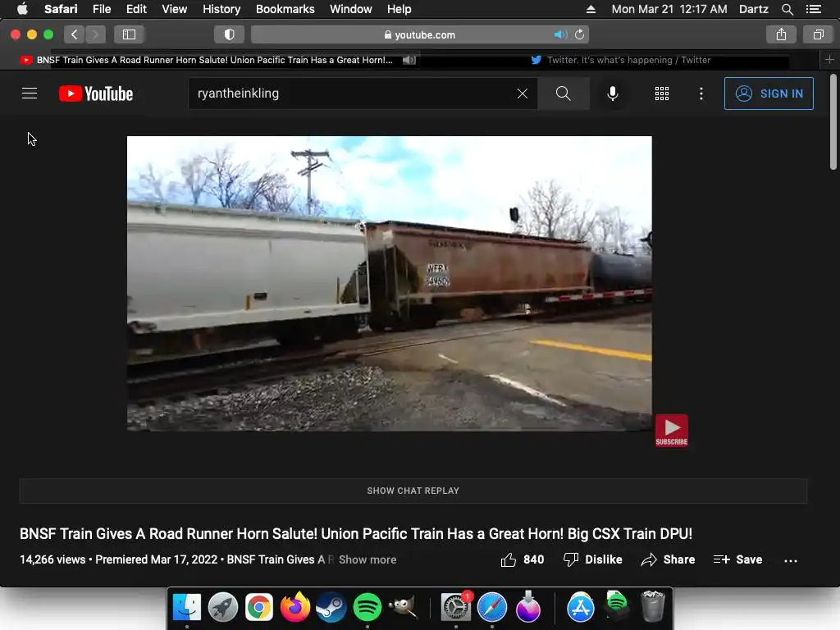Mute audio via address bar speaker icon
This screenshot has width=840, height=630.
pyautogui.click(x=560, y=34)
